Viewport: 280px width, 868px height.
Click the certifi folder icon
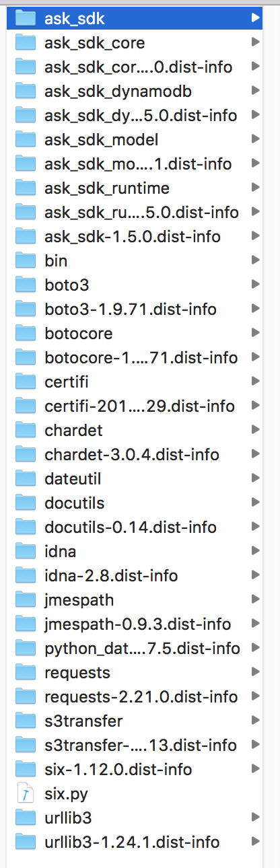point(26,382)
